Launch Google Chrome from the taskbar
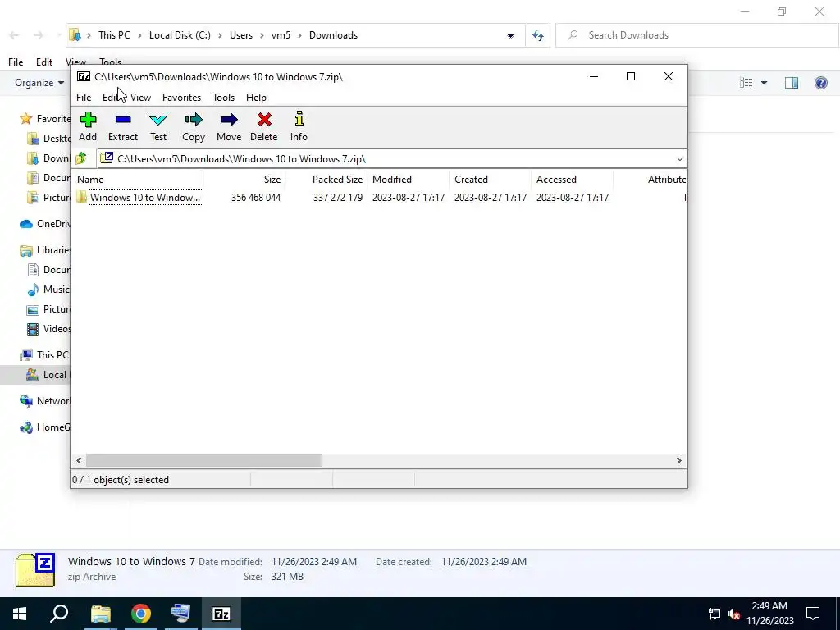Screen dimensions: 840x630 [x=141, y=614]
